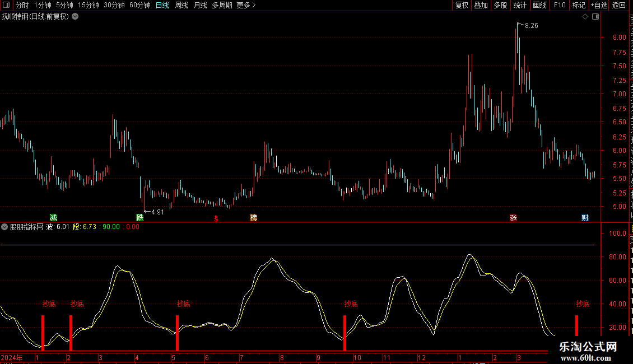Click the 股朋指标网 indicator name
This screenshot has height=364, width=633.
pos(27,227)
